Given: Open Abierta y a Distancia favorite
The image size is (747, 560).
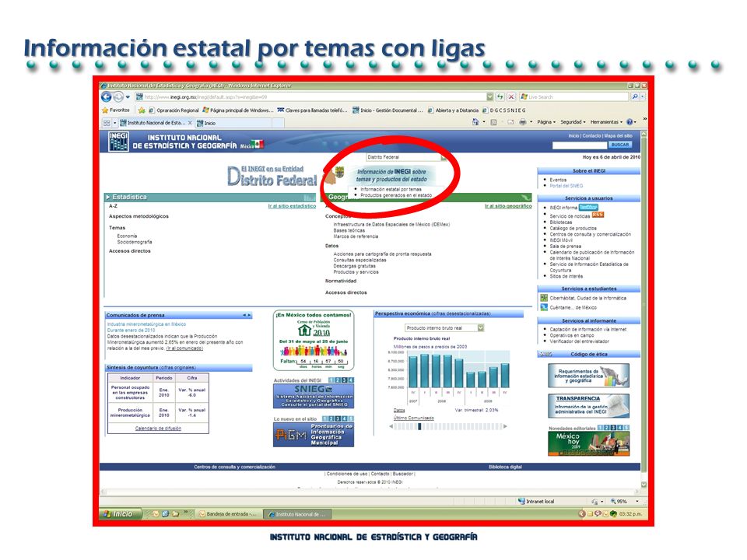Looking at the screenshot, I should click(x=453, y=110).
